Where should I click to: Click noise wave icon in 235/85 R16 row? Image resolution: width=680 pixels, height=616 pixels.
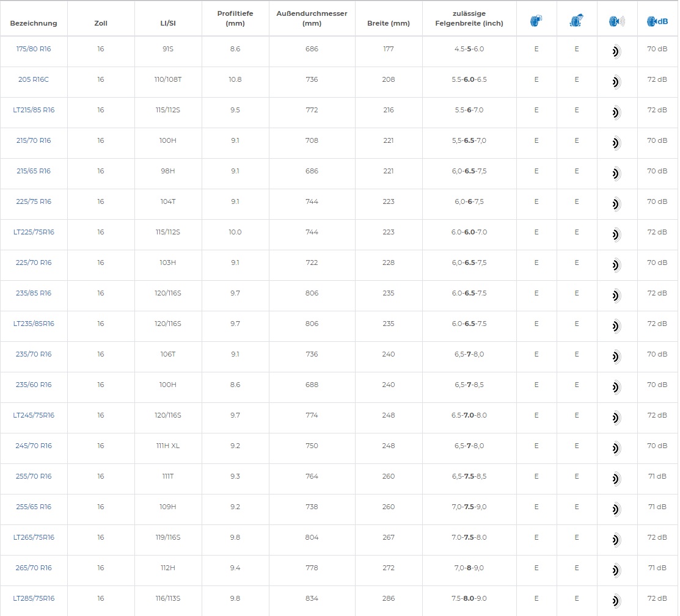click(x=616, y=295)
